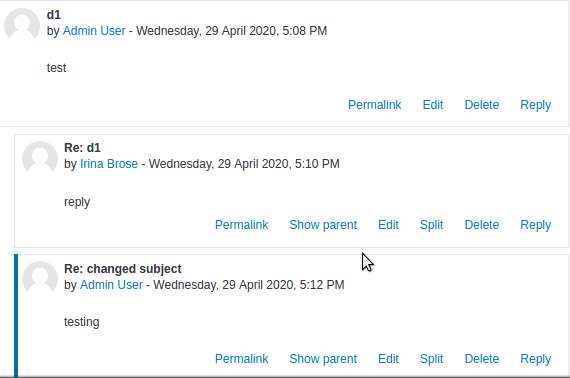The height and width of the screenshot is (378, 570).
Task: Split discussion at Irina Brose's reply
Action: (431, 225)
